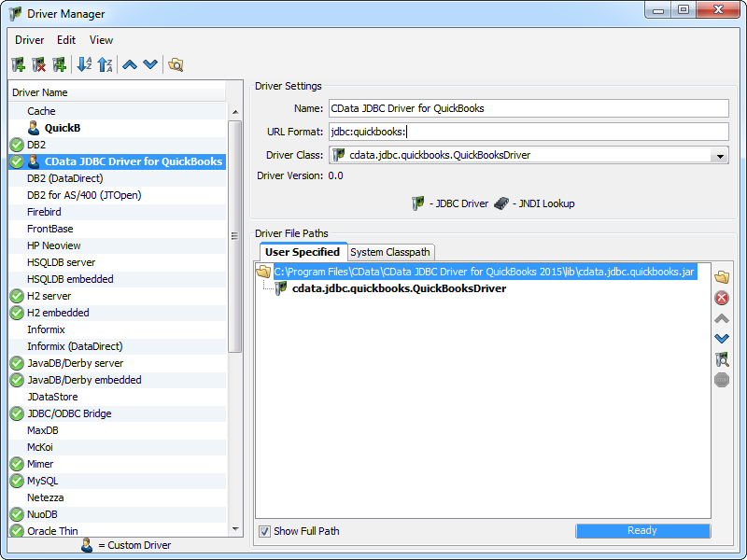Click the driver list vertical scrollbar
747x560 pixels.
[x=234, y=233]
